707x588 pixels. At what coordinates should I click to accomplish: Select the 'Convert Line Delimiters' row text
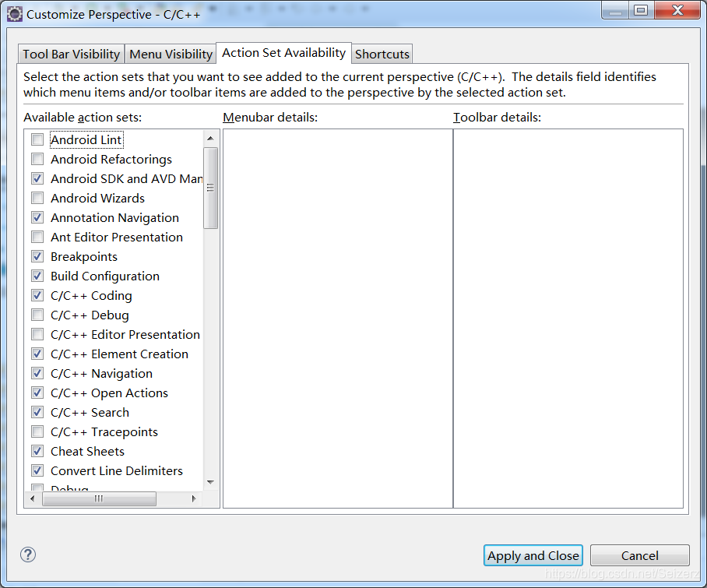click(x=117, y=470)
